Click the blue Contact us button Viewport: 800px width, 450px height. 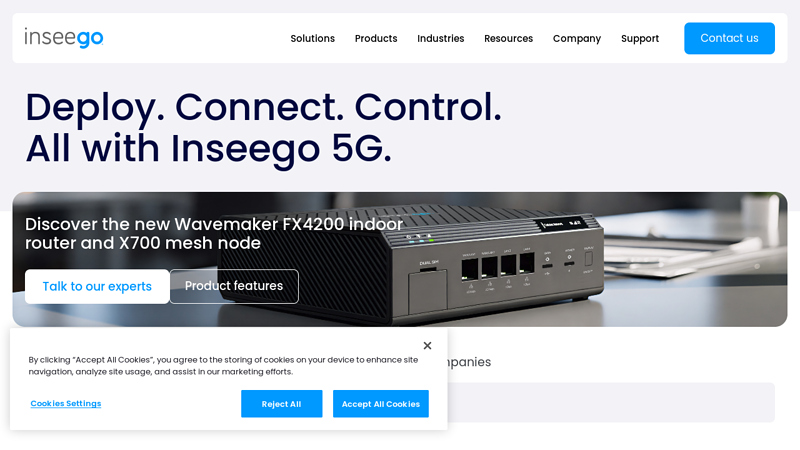click(x=730, y=38)
